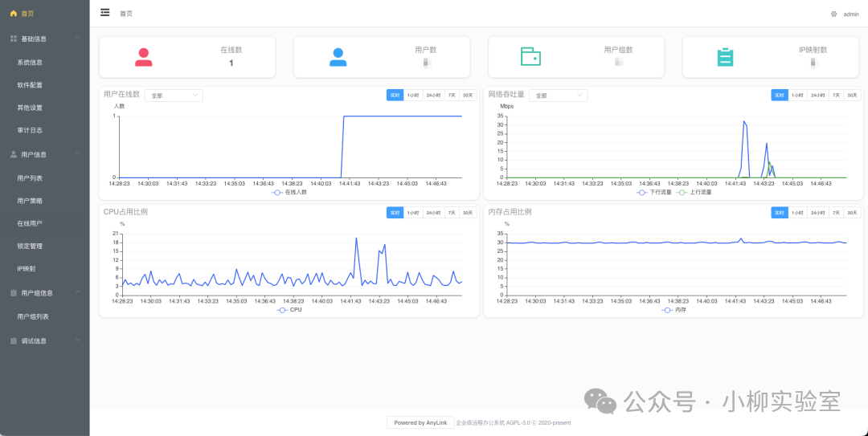Hide the CPU series via legend
Screen dimensions: 868x436
pos(289,309)
